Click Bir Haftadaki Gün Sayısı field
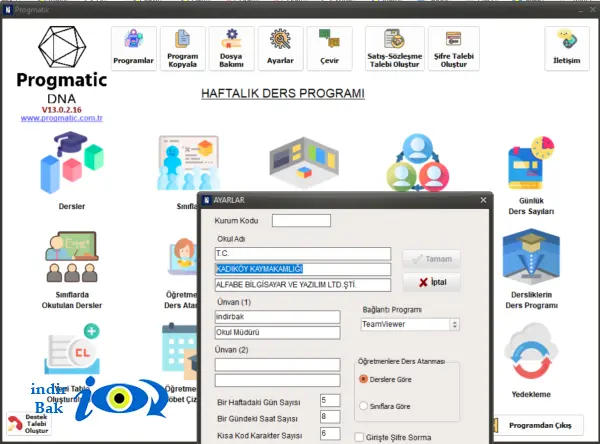 (330, 400)
